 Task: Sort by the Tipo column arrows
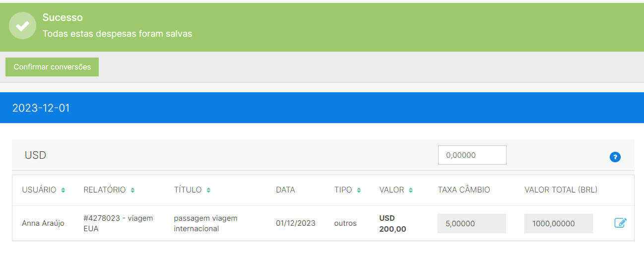point(359,190)
